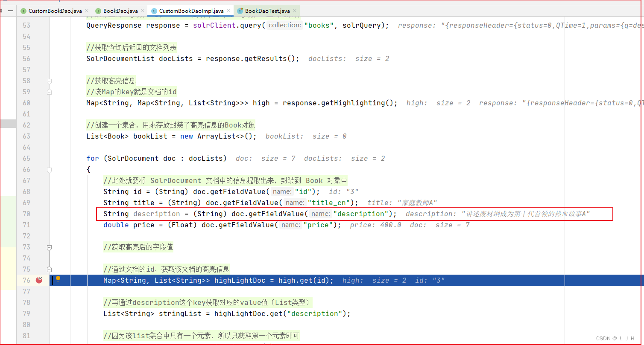
Task: Toggle the breakpoint in the gutter of line 76
Action: [39, 280]
